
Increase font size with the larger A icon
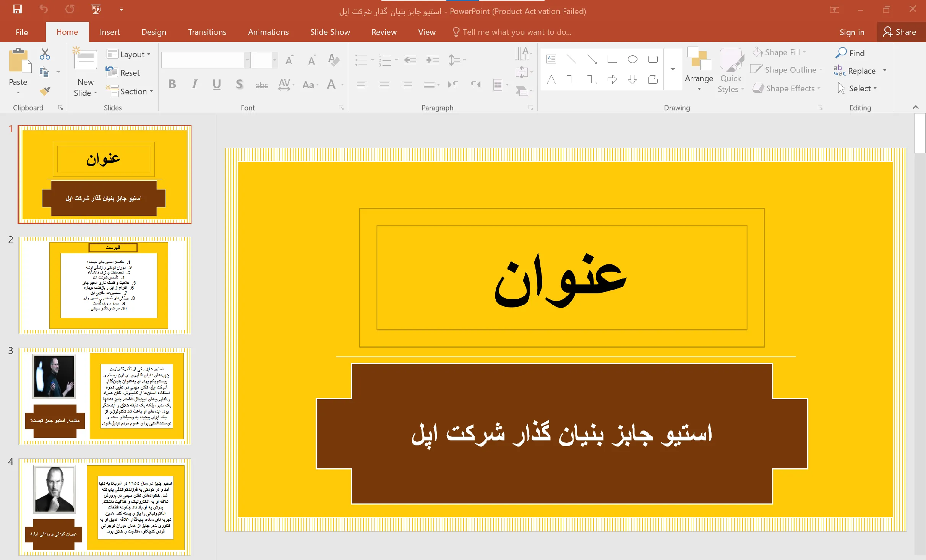pyautogui.click(x=289, y=60)
